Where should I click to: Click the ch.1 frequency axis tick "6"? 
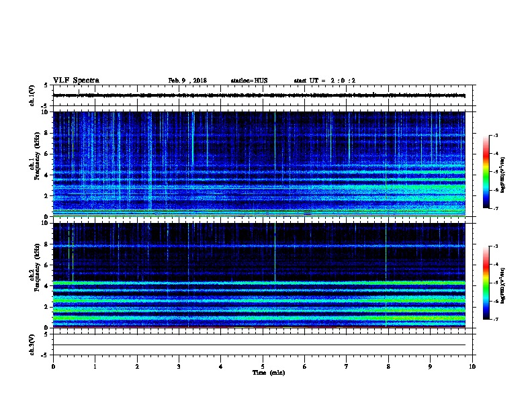pos(46,154)
